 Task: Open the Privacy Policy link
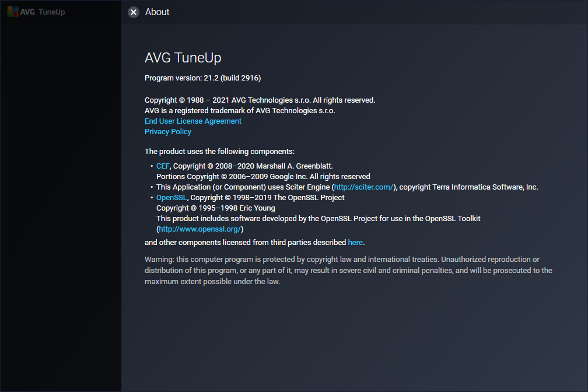click(x=167, y=132)
